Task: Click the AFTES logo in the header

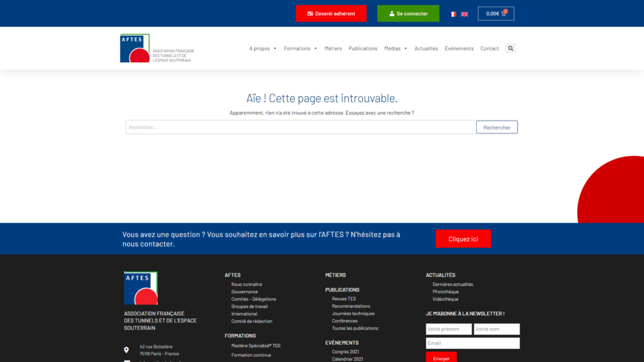Action: (135, 48)
